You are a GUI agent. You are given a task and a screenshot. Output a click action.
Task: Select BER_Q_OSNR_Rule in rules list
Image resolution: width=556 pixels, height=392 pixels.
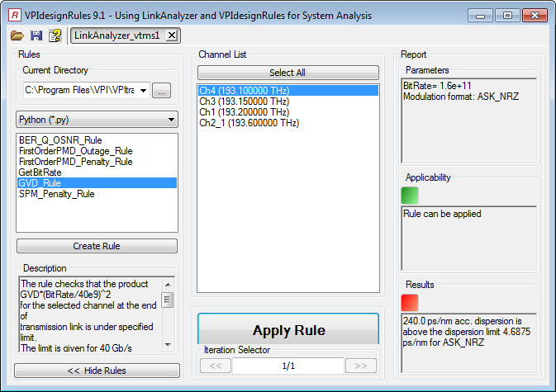(97, 140)
